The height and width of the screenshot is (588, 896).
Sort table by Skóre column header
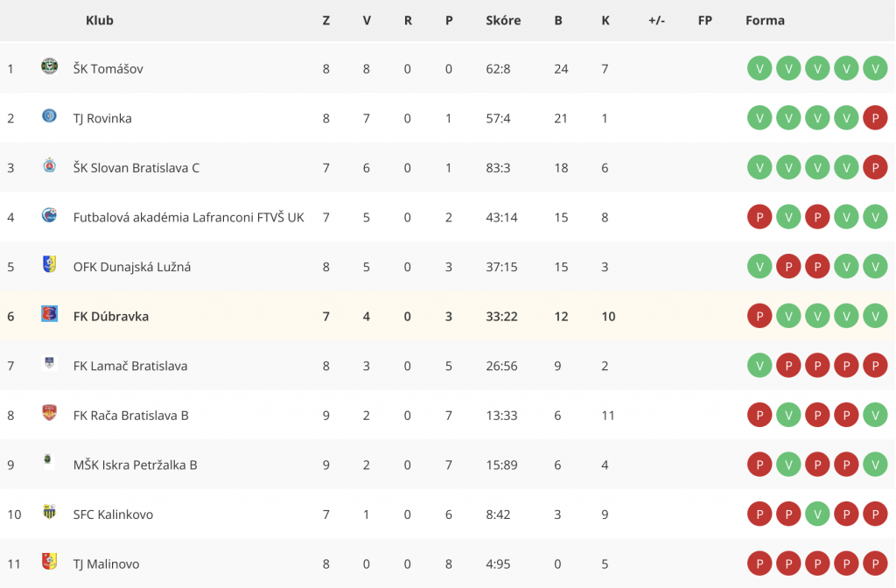[x=503, y=21]
